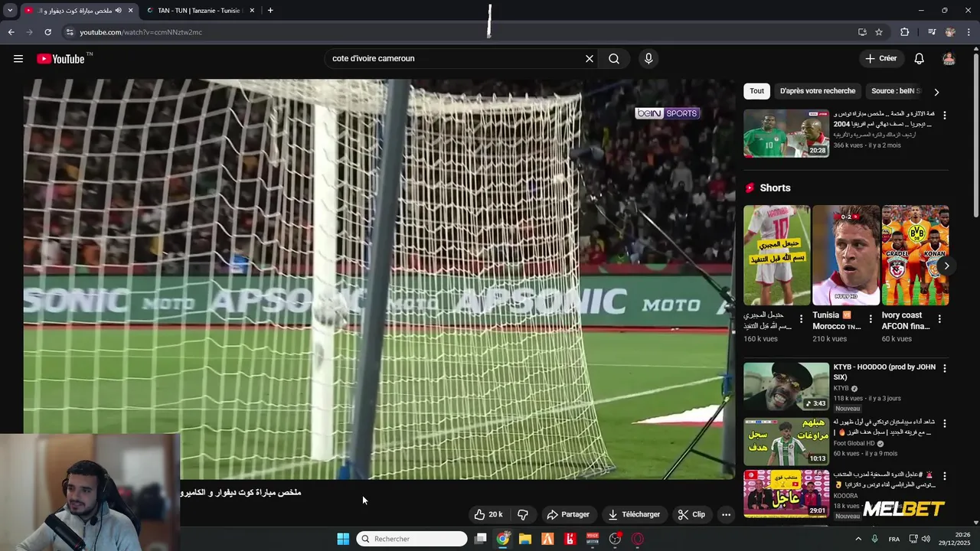Screen dimensions: 980x551
Task: Open the Windows Start menu
Action: coord(343,539)
